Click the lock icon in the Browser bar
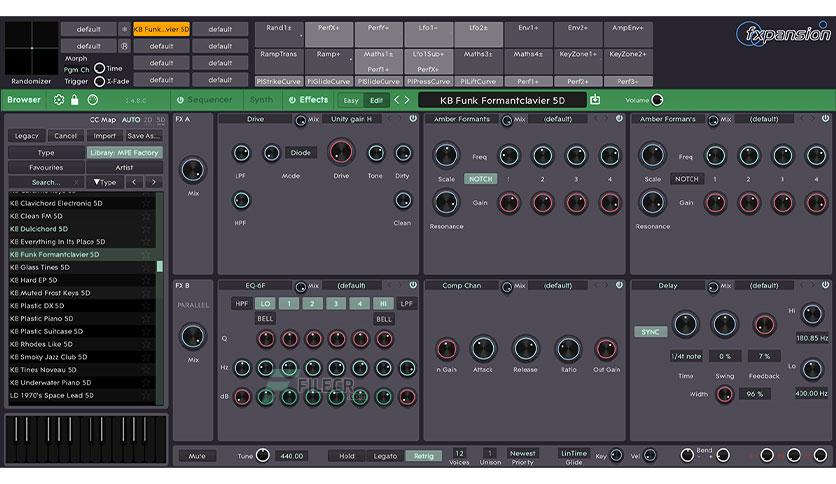Screen dimensions: 836x484 (75, 100)
